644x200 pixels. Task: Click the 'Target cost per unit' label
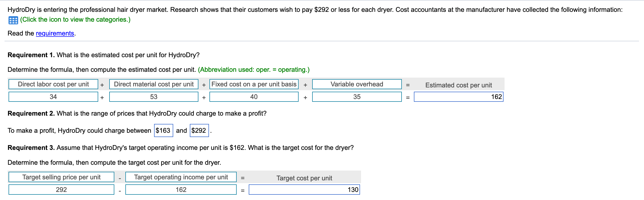click(x=304, y=178)
